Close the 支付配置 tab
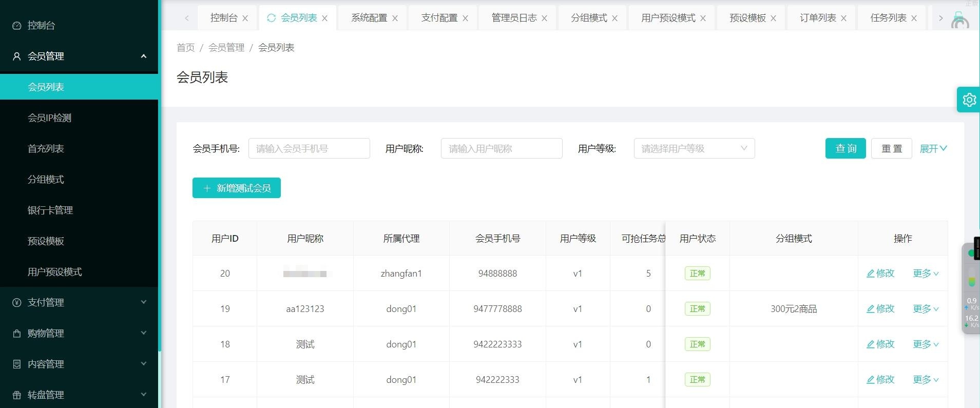This screenshot has height=408, width=980. (465, 18)
